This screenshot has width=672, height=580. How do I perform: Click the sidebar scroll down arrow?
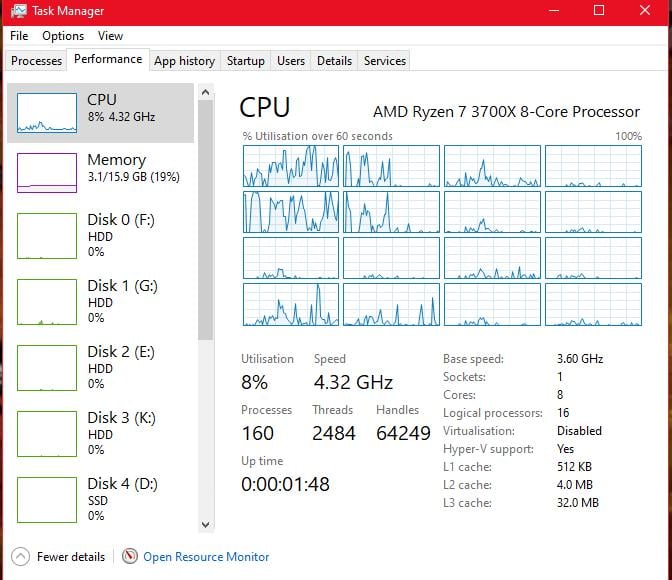click(206, 525)
